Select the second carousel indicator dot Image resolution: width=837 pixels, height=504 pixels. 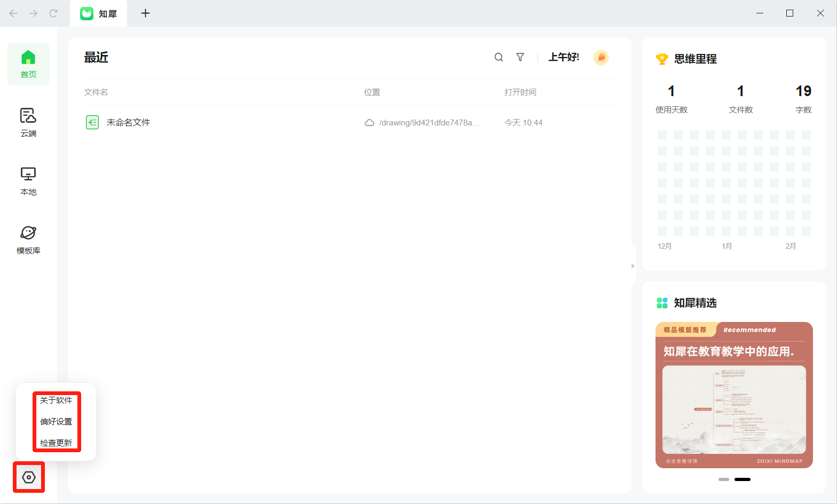coord(743,479)
